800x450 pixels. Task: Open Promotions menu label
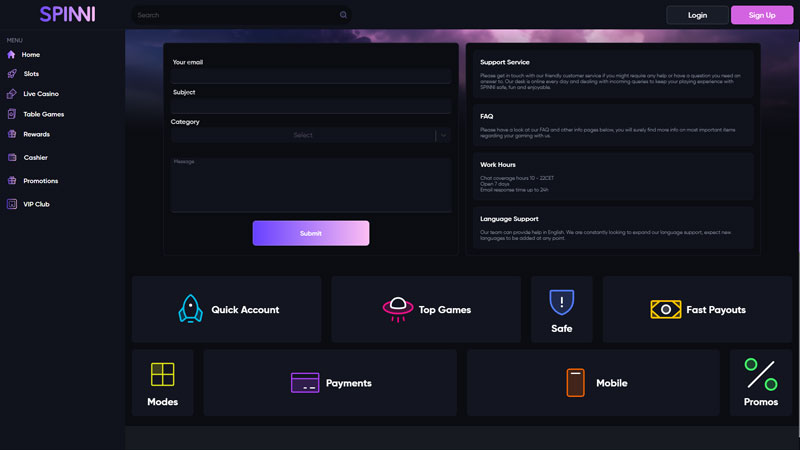[x=40, y=181]
